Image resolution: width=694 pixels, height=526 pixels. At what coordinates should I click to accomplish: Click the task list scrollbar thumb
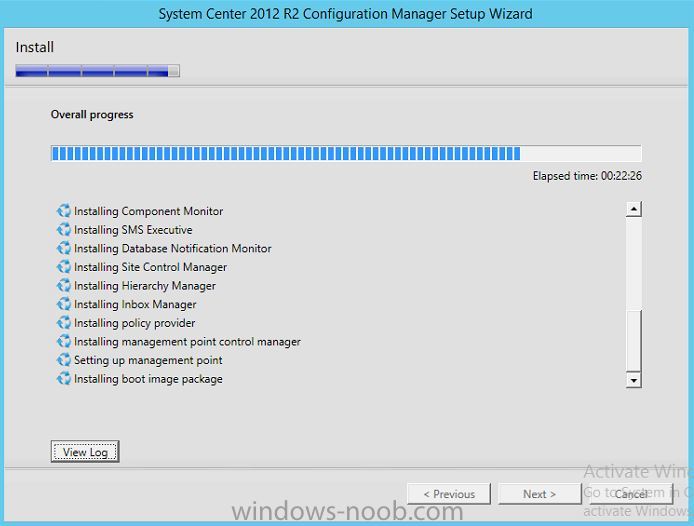[634, 340]
